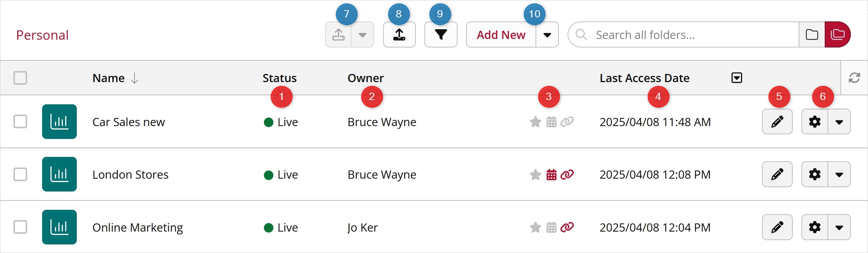Image resolution: width=868 pixels, height=253 pixels.
Task: Click favorite star for London Stores
Action: coord(535,175)
